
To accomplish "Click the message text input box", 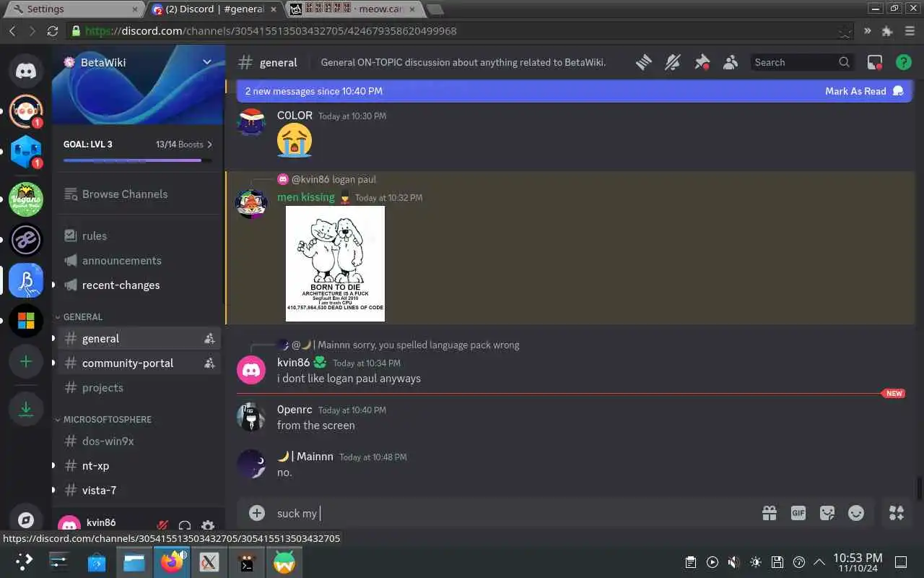I will click(513, 513).
